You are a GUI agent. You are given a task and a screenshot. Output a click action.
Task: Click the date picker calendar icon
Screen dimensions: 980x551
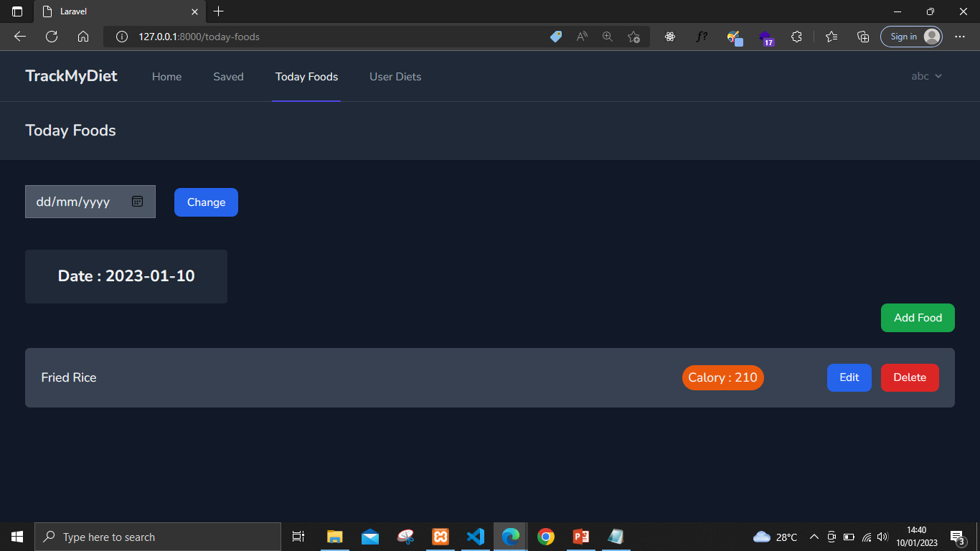[x=137, y=201]
